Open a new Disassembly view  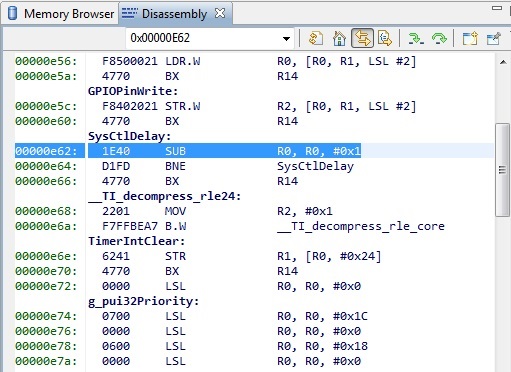point(470,39)
